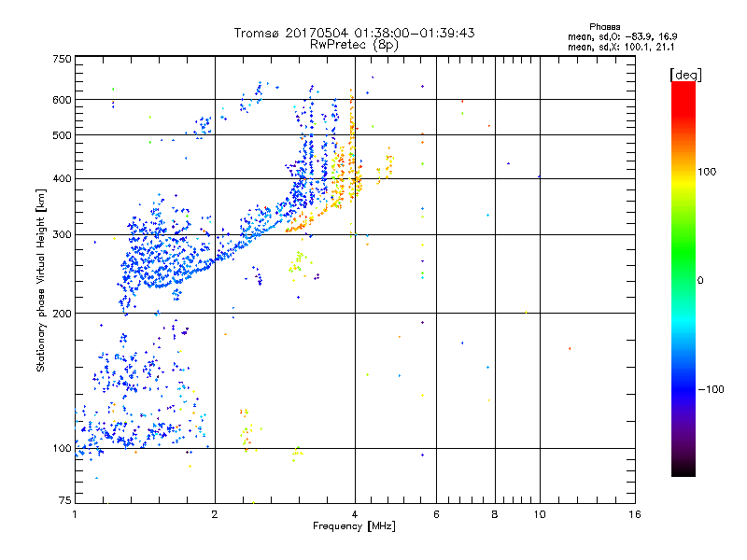Click the x-axis tick label '8'
The width and height of the screenshot is (747, 560).
point(495,514)
